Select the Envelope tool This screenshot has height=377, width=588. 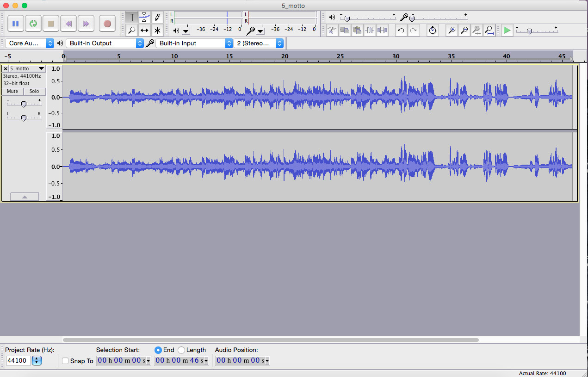click(x=144, y=18)
